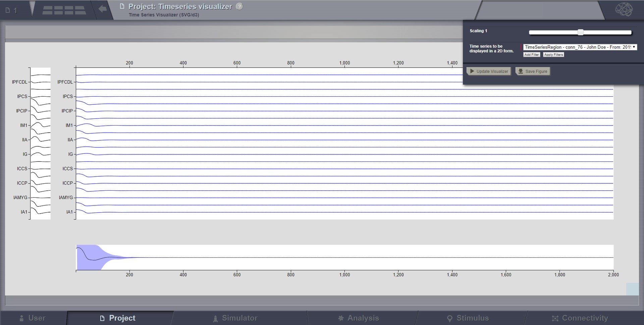Viewport: 644px width, 325px height.
Task: Click the IPCS label on main chart
Action: [x=68, y=96]
